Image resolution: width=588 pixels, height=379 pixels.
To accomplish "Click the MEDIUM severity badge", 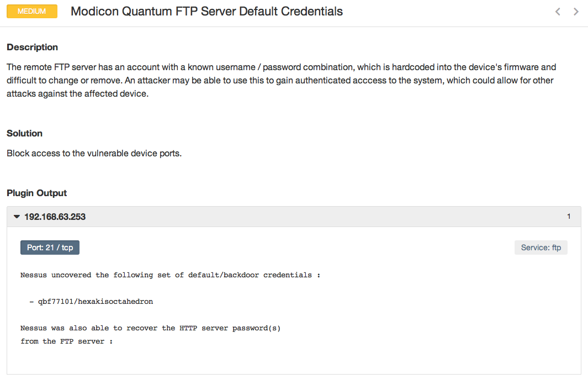I will tap(32, 11).
